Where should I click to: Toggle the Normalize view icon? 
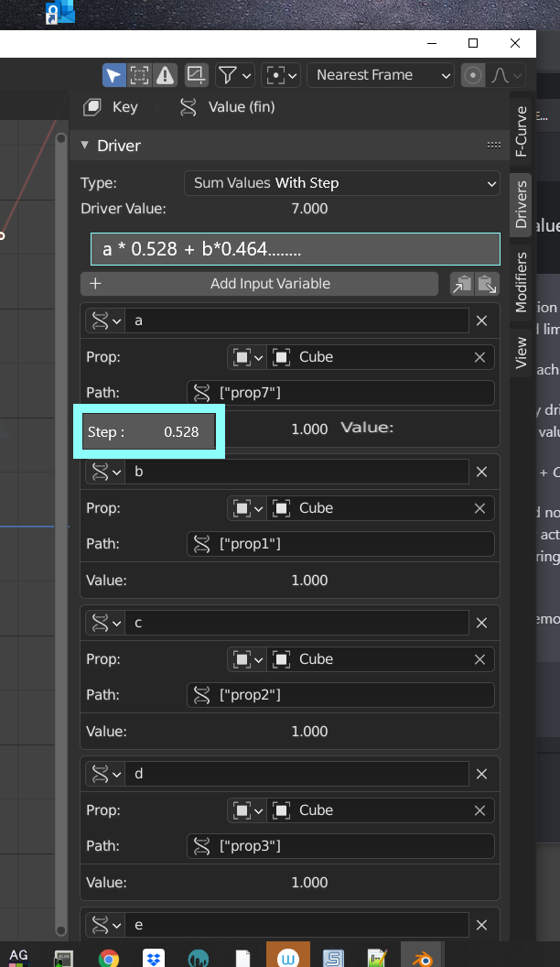(x=197, y=75)
